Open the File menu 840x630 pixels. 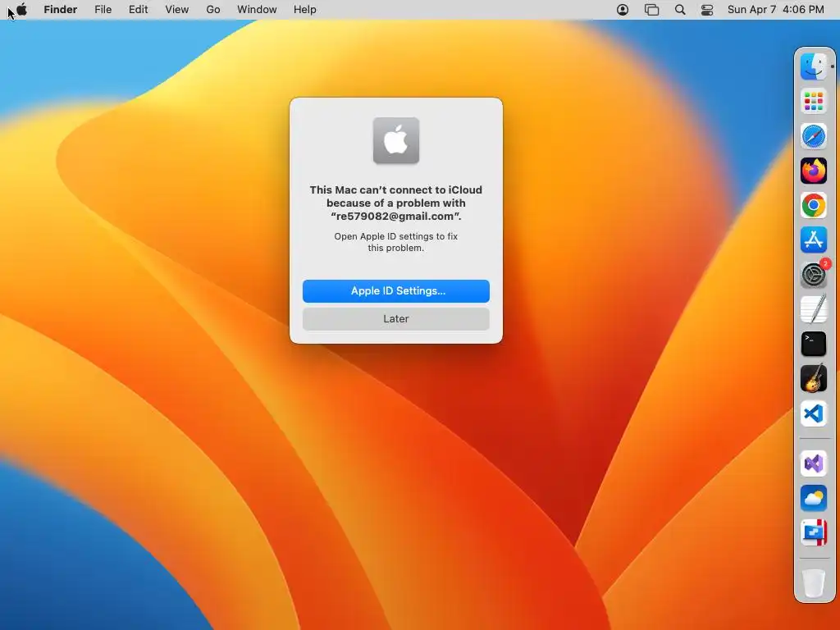pos(103,10)
